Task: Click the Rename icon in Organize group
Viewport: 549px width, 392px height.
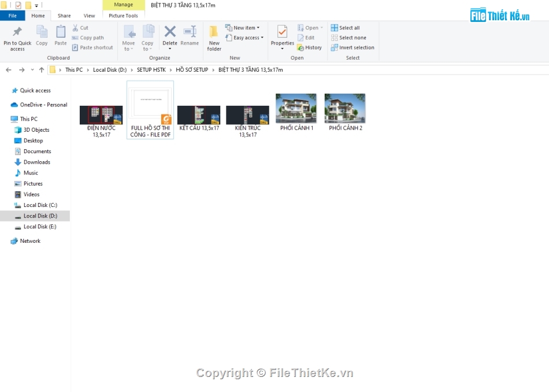Action: (x=190, y=32)
